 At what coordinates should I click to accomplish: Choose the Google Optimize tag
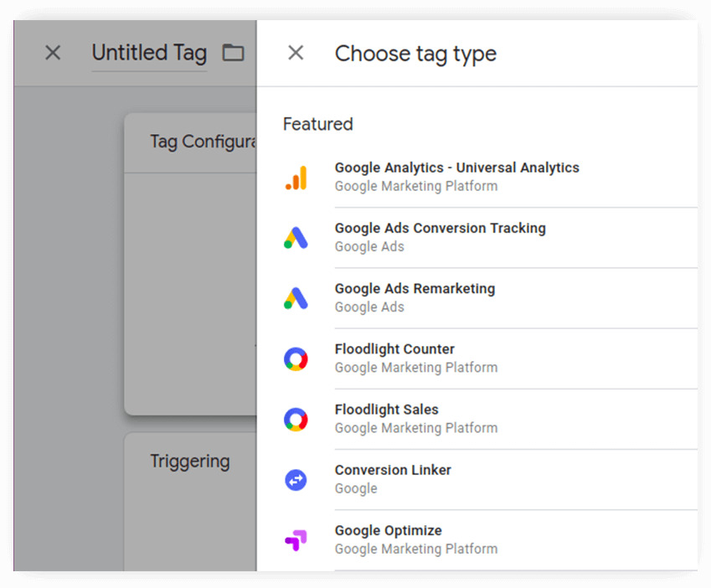click(388, 539)
